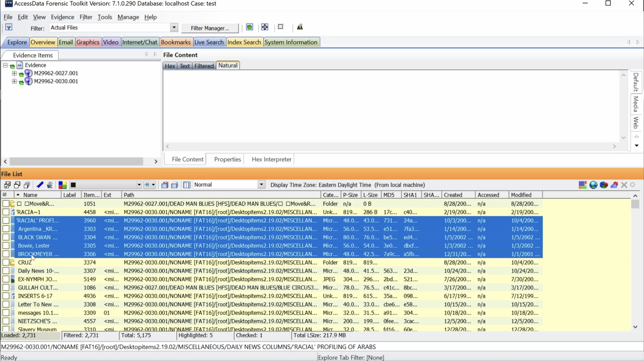Open the Normal column template dropdown
This screenshot has height=361, width=644.
[x=261, y=185]
